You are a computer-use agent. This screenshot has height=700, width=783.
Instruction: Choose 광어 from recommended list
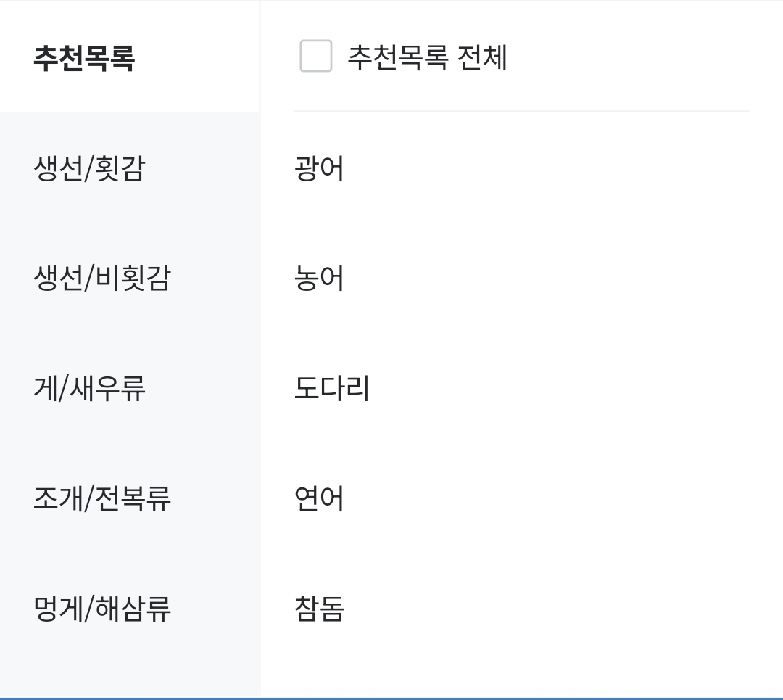[319, 168]
